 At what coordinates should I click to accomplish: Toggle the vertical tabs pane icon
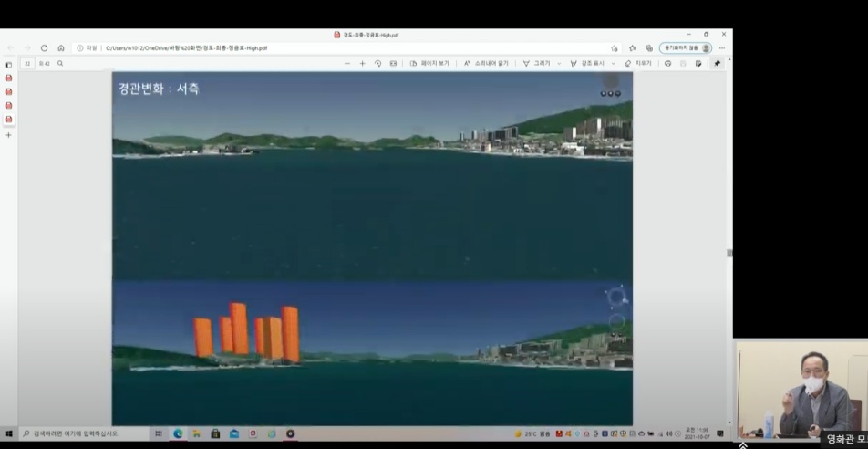click(x=9, y=65)
